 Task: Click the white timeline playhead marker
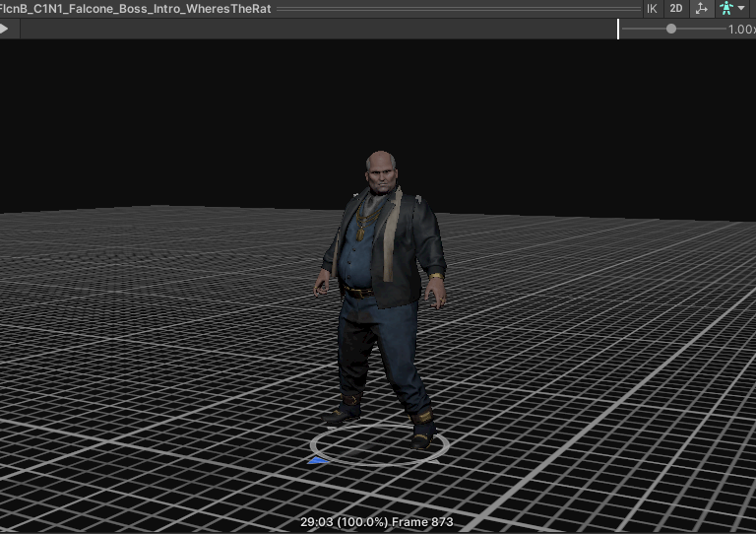click(618, 29)
